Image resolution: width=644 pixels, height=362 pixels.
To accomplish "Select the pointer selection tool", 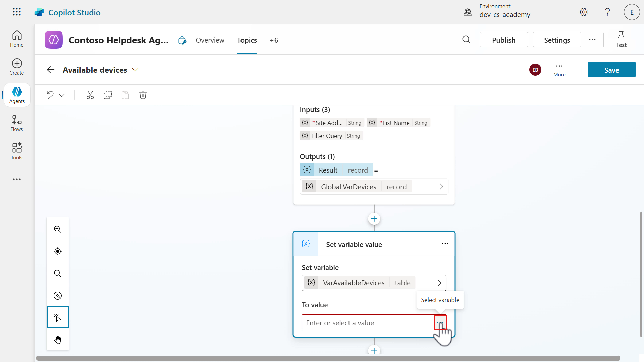I will [x=57, y=317].
